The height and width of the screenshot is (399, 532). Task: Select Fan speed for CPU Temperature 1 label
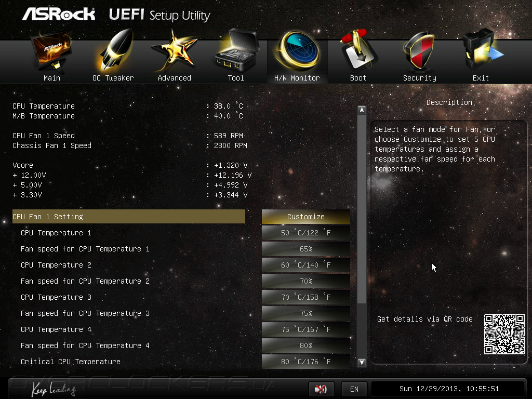pyautogui.click(x=85, y=249)
